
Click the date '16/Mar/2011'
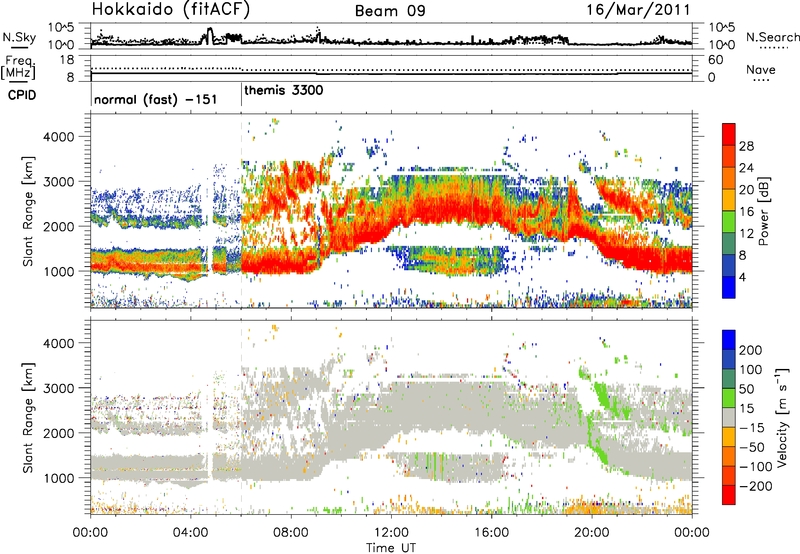point(638,10)
